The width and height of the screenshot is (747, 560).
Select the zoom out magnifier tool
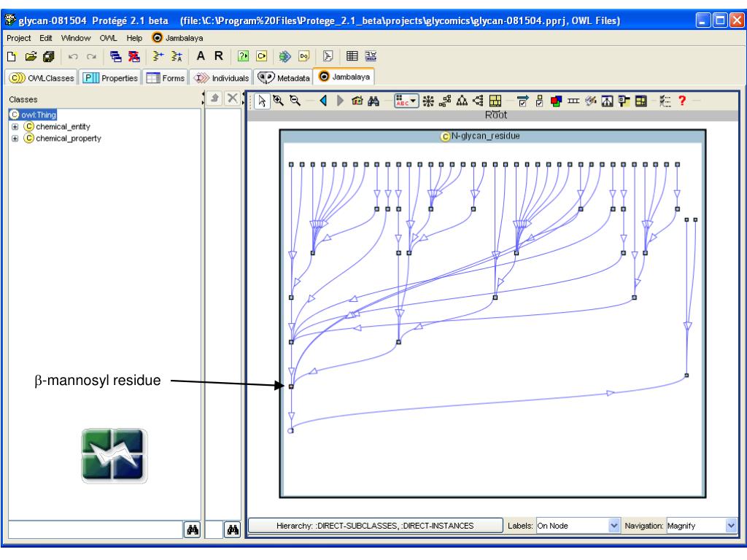point(295,101)
